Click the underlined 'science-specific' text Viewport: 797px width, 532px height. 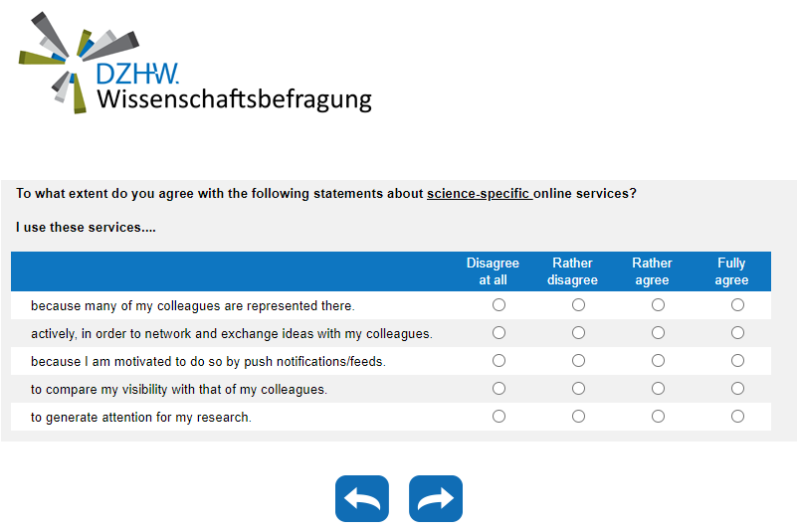pos(479,194)
